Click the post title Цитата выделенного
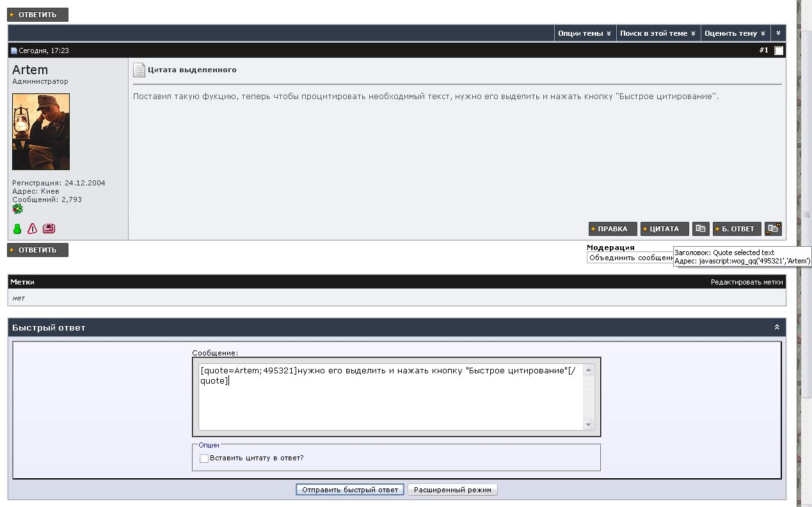This screenshot has width=812, height=507. 192,70
